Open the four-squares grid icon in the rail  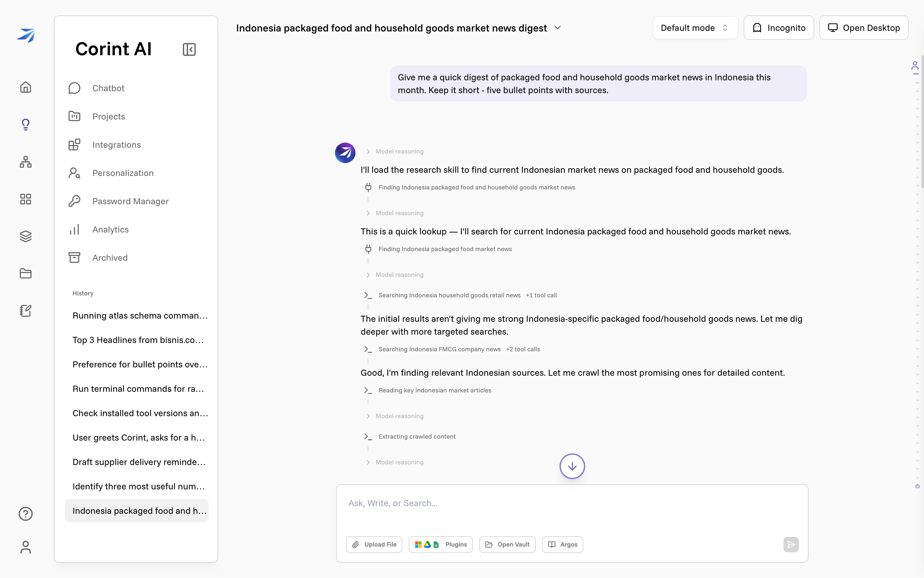coord(26,199)
